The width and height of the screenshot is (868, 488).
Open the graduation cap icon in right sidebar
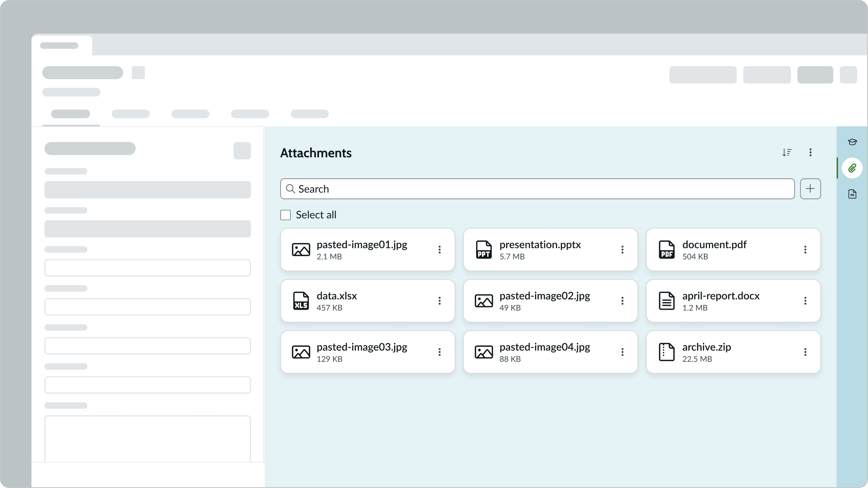tap(852, 142)
